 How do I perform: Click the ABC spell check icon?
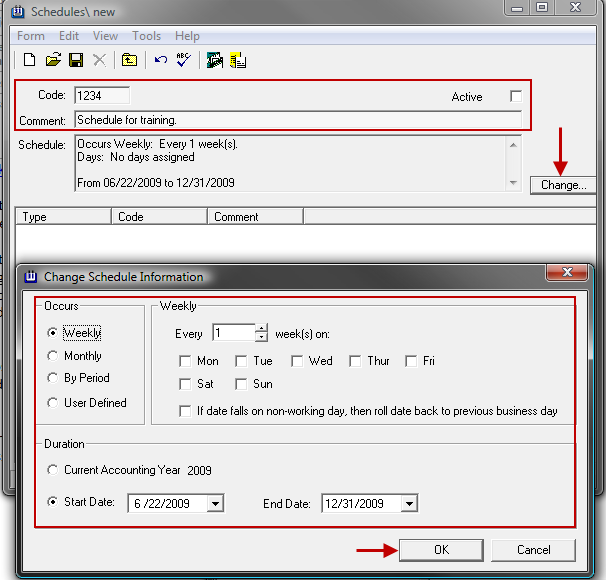coord(183,61)
